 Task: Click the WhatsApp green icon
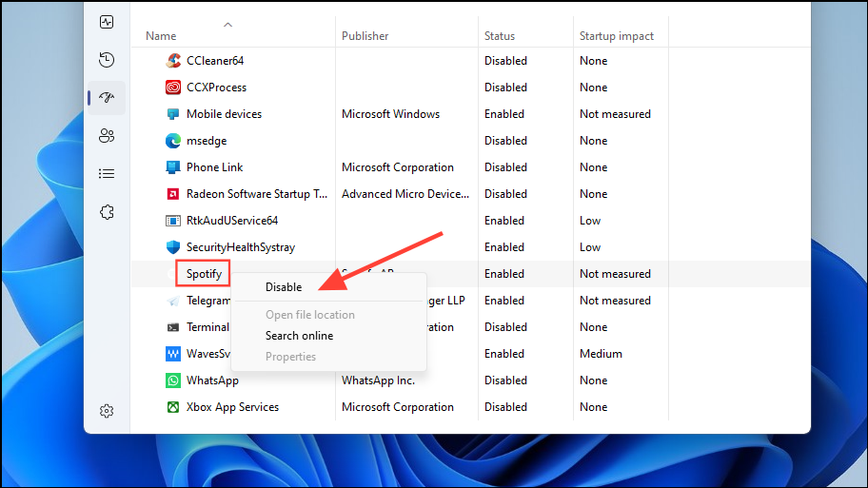pos(173,381)
